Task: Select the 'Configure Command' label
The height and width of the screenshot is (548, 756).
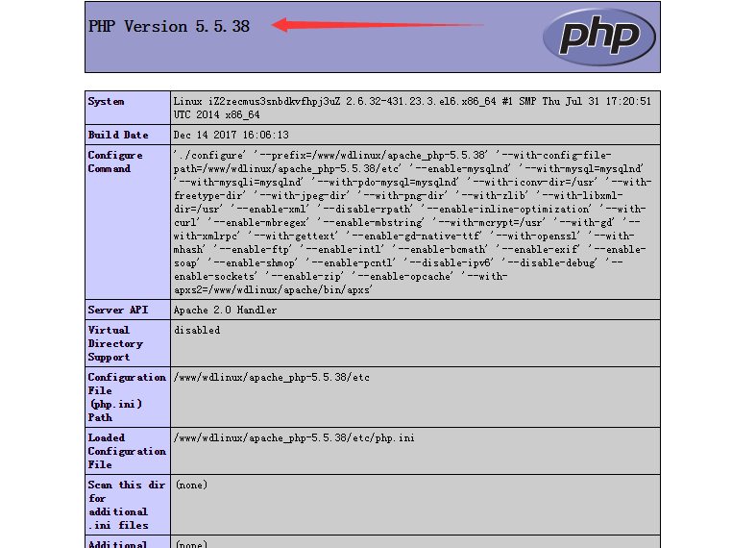Action: point(115,162)
